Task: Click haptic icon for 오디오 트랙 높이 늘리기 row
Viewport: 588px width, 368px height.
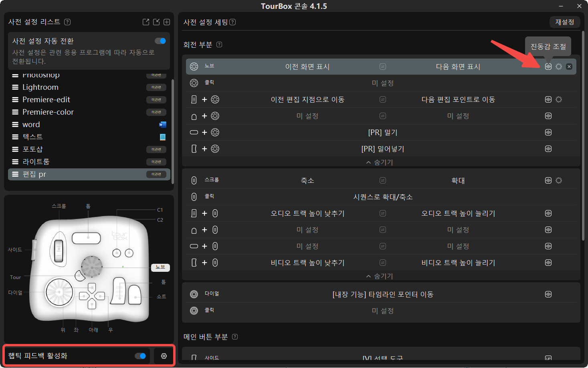Action: [x=548, y=213]
